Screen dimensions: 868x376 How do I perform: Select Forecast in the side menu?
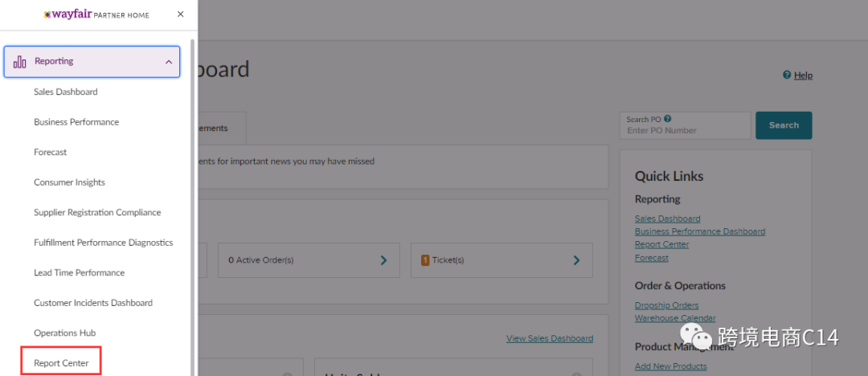click(51, 152)
